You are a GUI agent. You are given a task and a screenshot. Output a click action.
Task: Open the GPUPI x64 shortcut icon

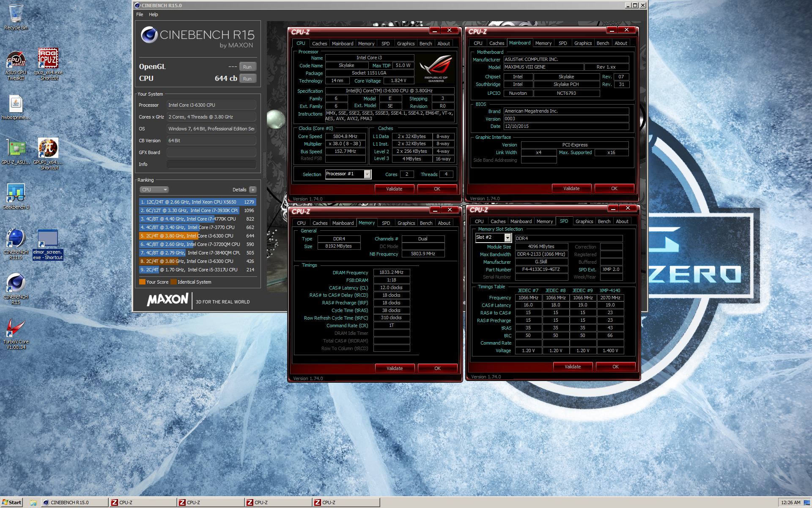(x=48, y=154)
